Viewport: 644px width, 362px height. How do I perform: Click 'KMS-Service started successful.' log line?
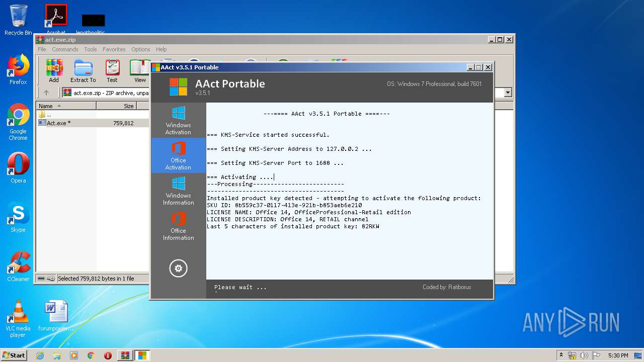[268, 135]
